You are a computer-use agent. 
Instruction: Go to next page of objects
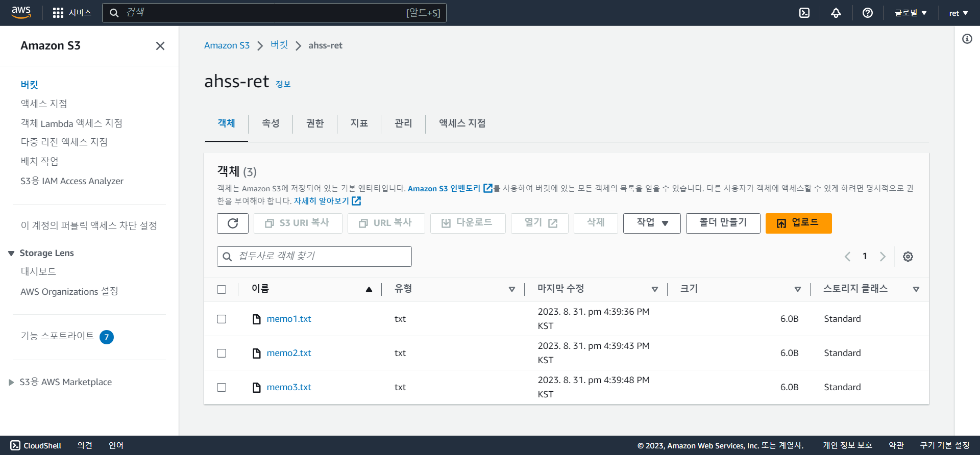[883, 257]
